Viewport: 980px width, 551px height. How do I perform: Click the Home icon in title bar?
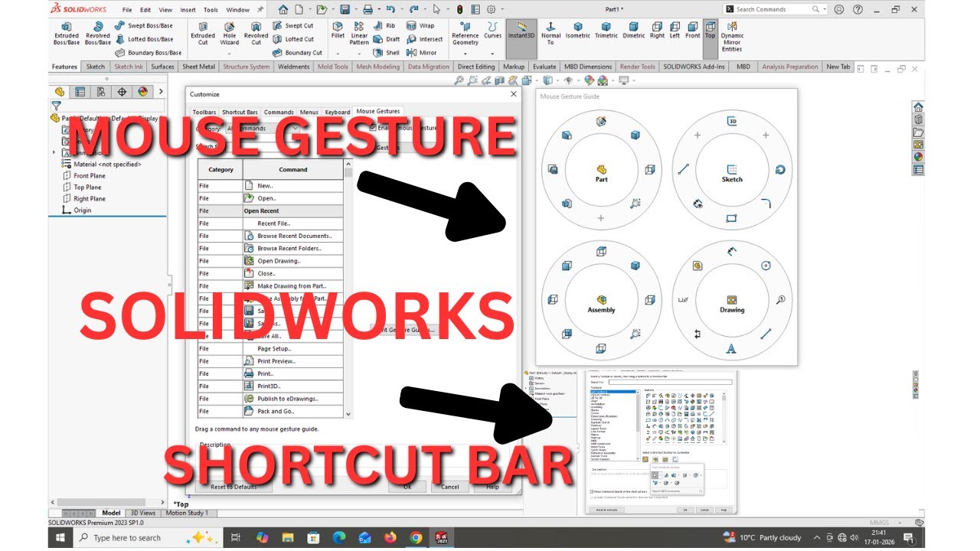[x=283, y=9]
